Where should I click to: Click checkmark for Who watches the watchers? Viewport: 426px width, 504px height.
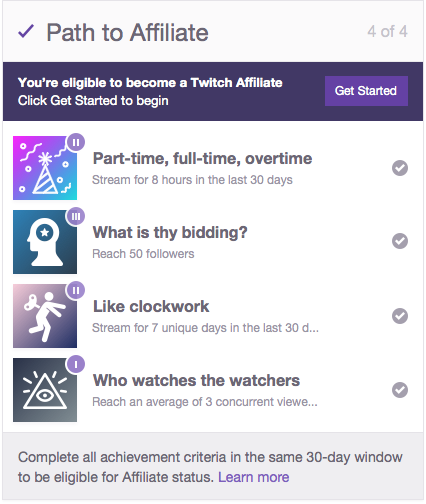[400, 390]
